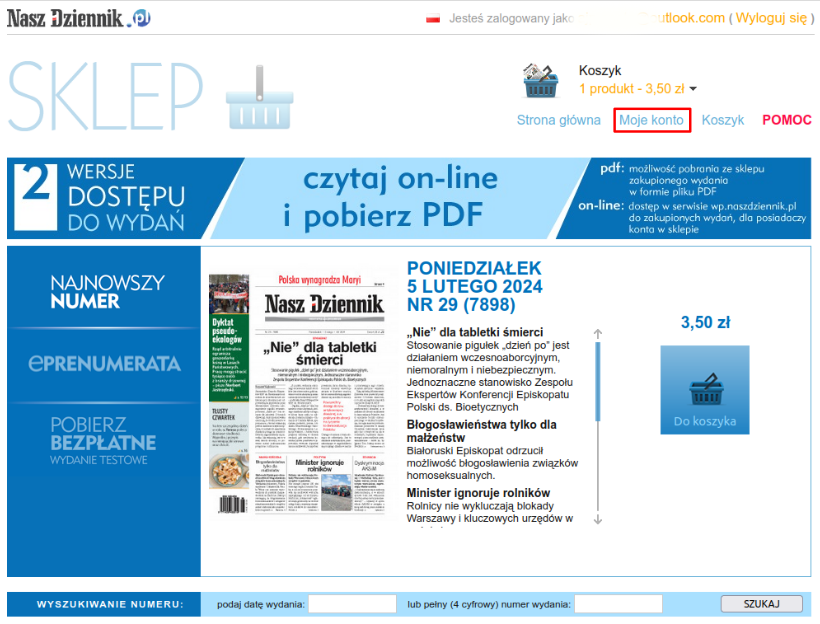Image resolution: width=820 pixels, height=624 pixels.
Task: Open POMOC help page
Action: 787,120
